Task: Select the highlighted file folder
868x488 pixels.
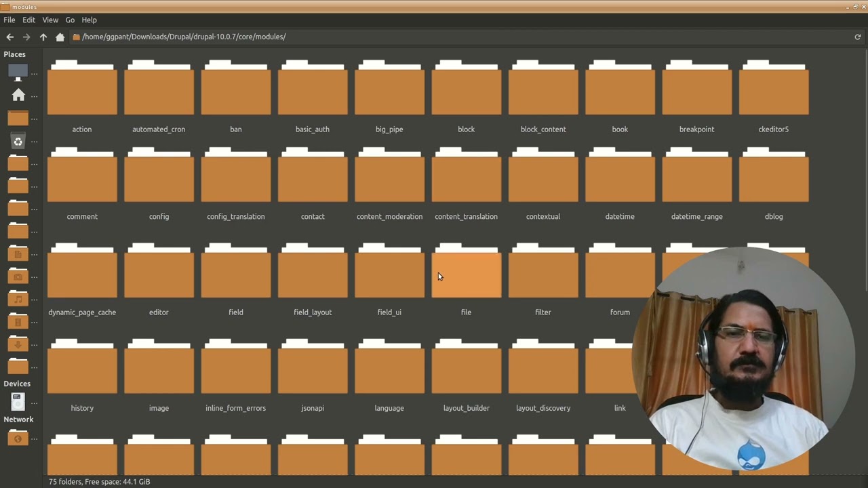Action: (x=467, y=271)
